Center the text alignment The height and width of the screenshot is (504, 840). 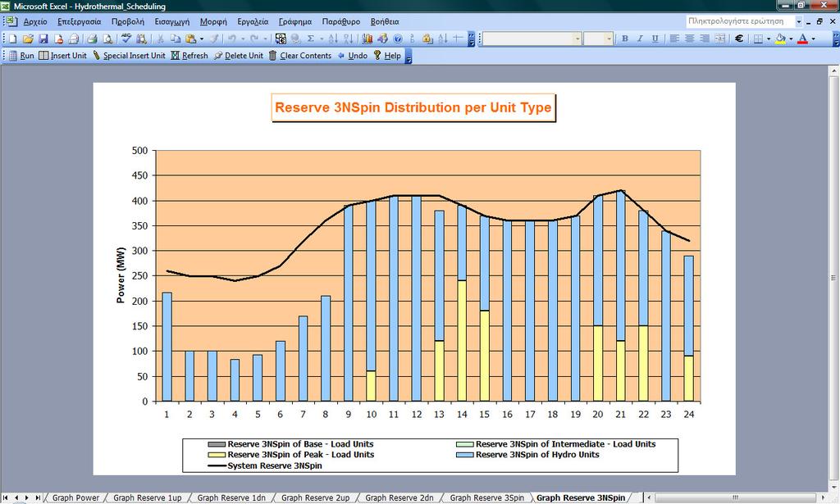point(689,39)
